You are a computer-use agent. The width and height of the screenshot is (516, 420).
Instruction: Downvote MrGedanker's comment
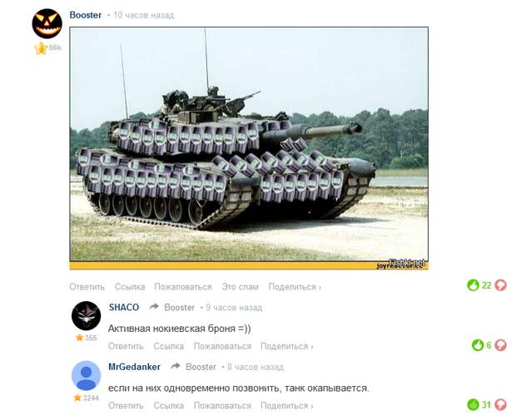click(500, 404)
